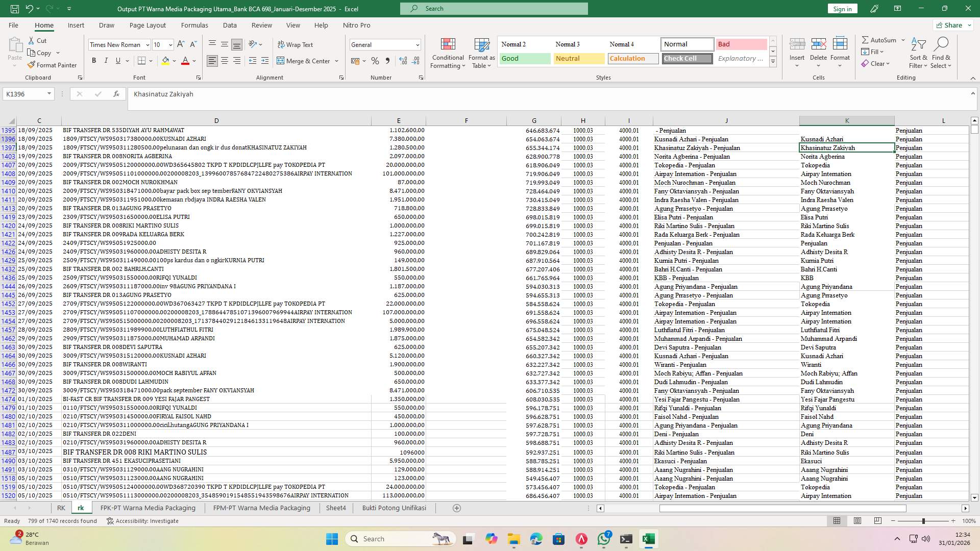Toggle bold formatting

(x=94, y=60)
